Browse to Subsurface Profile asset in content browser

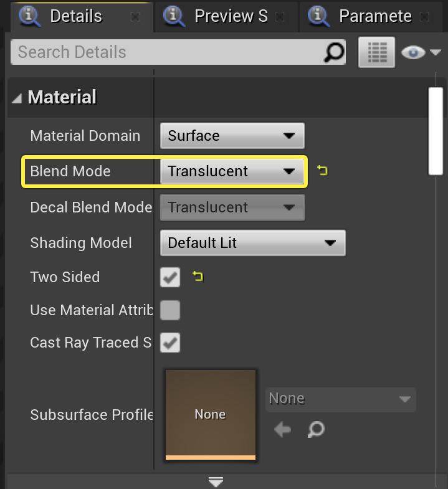(x=316, y=429)
